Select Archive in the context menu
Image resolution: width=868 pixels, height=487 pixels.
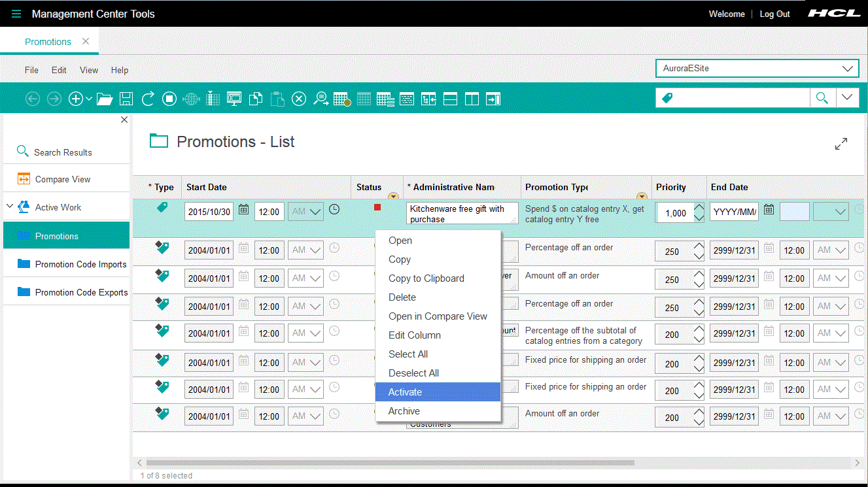coord(404,411)
